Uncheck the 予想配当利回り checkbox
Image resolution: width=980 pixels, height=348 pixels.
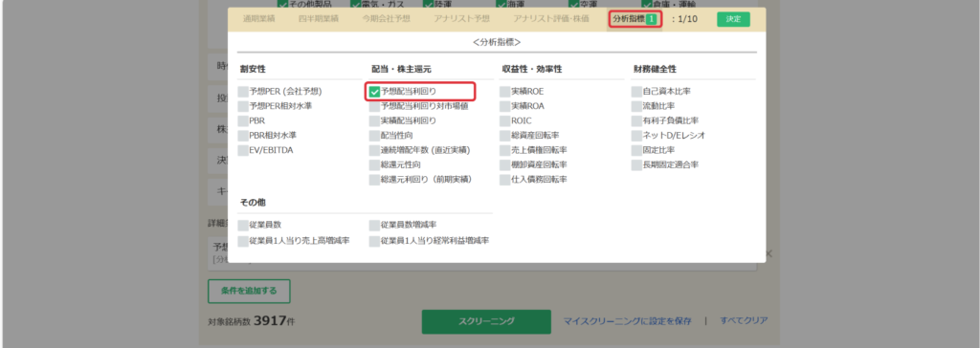point(374,92)
